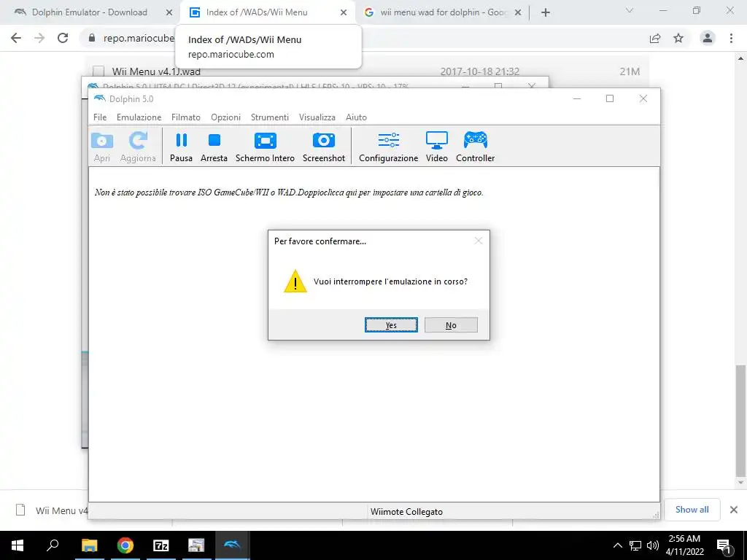The image size is (747, 560).
Task: Click the Wiimote Collegato status text
Action: [406, 511]
